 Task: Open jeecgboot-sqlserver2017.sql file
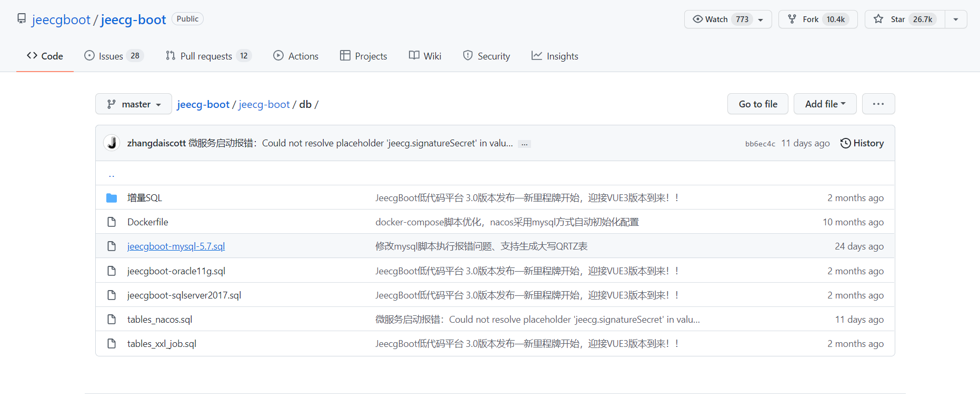(x=184, y=295)
